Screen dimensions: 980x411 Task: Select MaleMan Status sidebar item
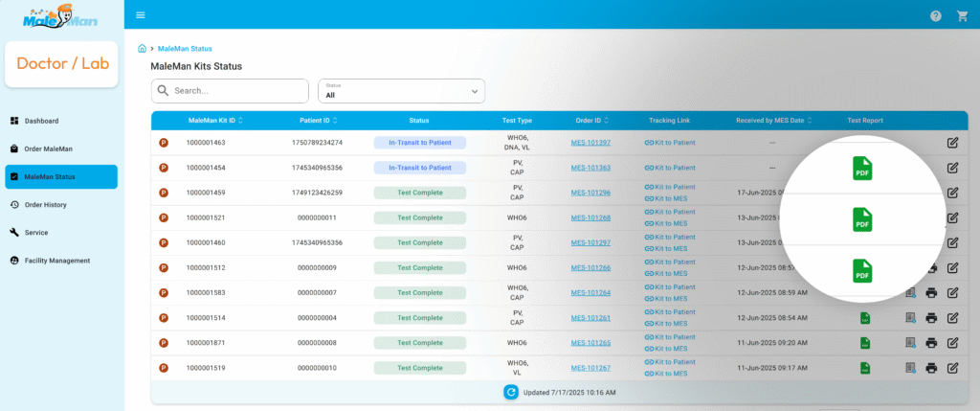[61, 176]
